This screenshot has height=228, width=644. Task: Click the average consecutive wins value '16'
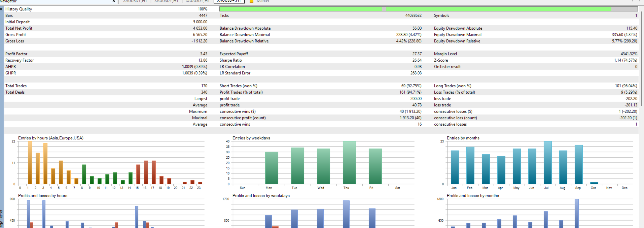click(420, 124)
